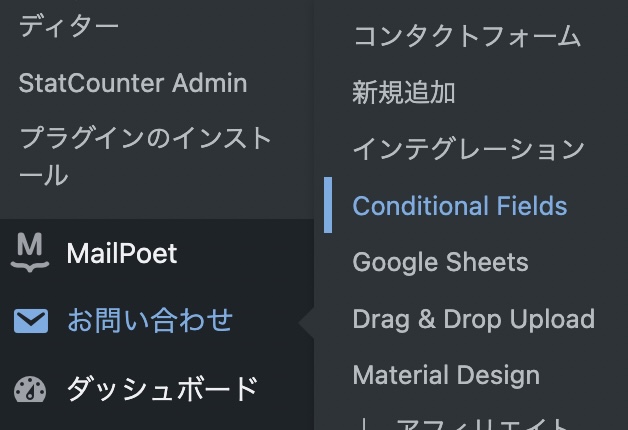Click the MailPoet logo icon
The width and height of the screenshot is (628, 430).
[31, 252]
